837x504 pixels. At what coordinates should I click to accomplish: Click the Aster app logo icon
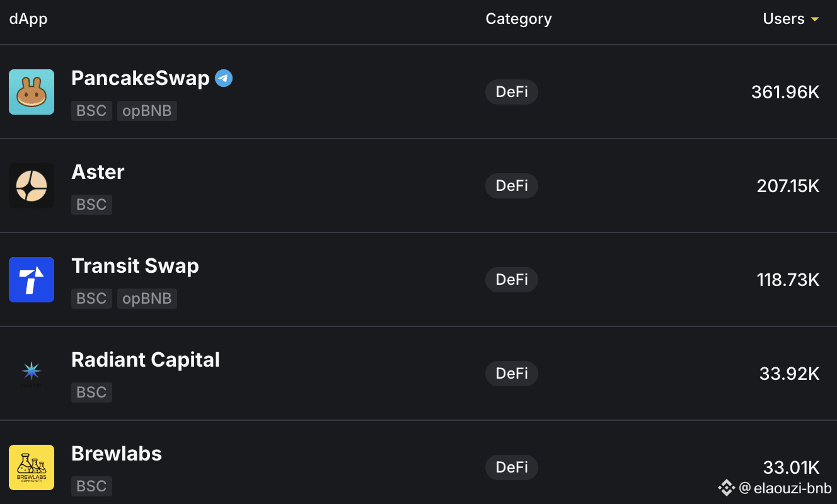32,186
